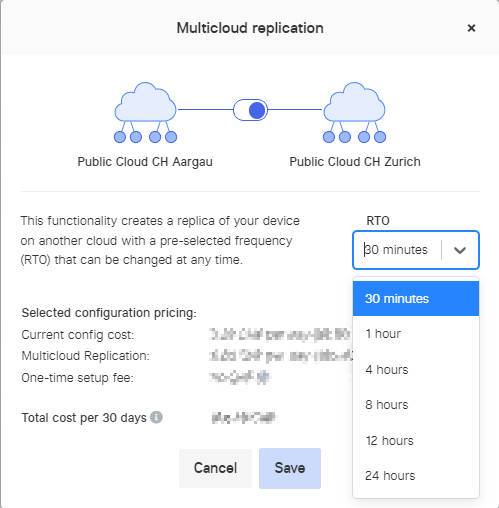Click the RTO label above the dropdown
The height and width of the screenshot is (508, 499).
pos(378,221)
